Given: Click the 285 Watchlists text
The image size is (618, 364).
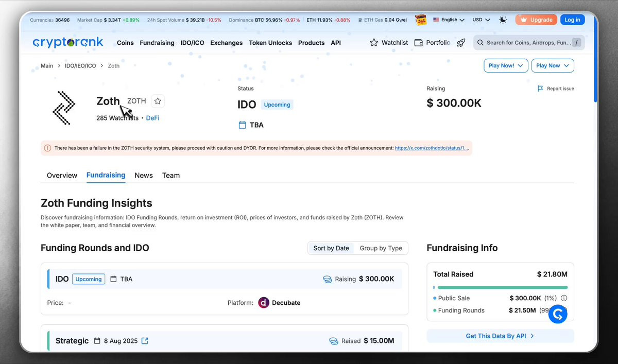Looking at the screenshot, I should [x=117, y=118].
